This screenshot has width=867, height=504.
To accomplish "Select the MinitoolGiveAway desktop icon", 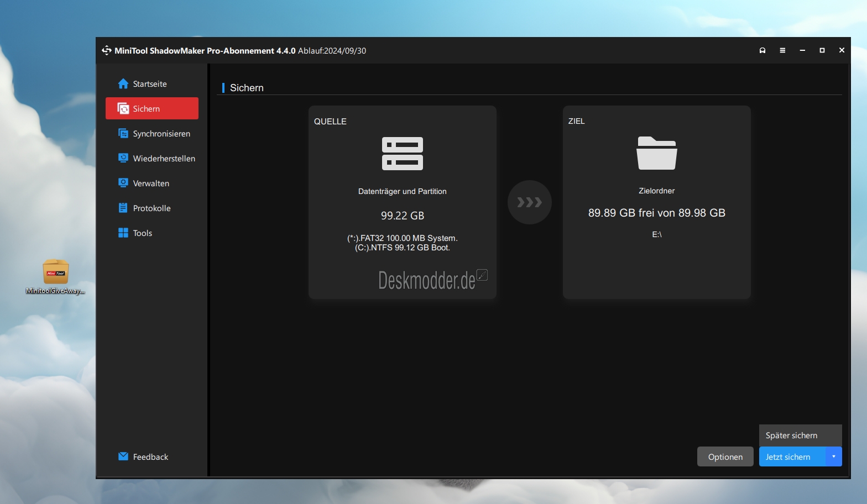I will click(x=56, y=277).
